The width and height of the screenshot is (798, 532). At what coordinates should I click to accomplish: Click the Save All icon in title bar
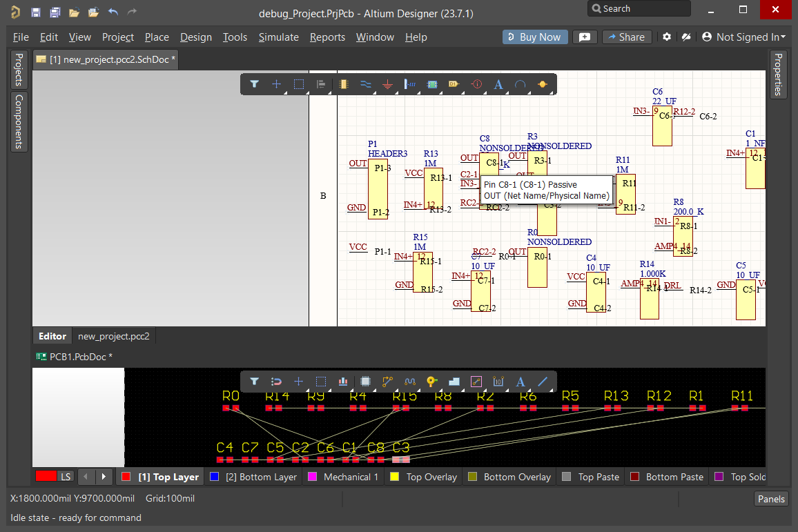[x=55, y=12]
